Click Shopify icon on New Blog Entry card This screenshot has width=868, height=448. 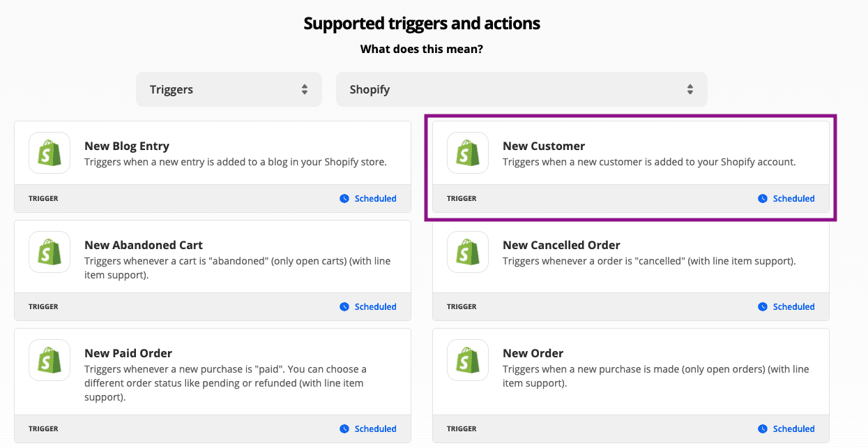pyautogui.click(x=50, y=153)
